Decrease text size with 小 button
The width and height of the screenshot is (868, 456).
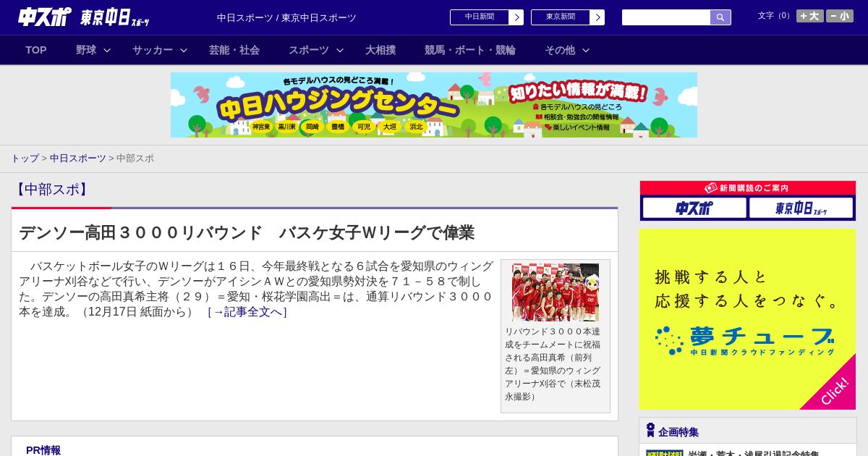840,16
